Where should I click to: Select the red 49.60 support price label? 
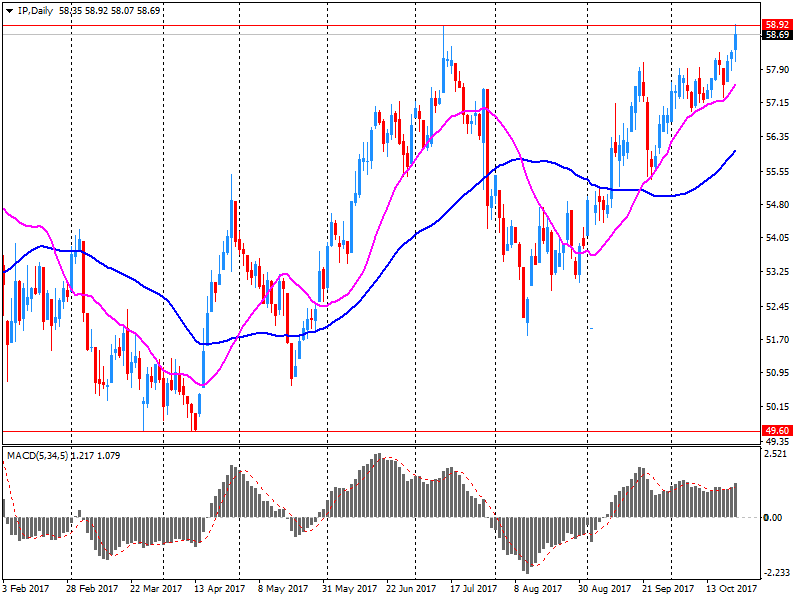pos(777,431)
